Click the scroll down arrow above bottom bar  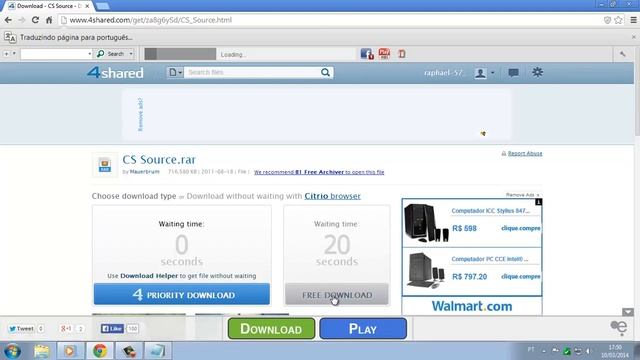628,312
